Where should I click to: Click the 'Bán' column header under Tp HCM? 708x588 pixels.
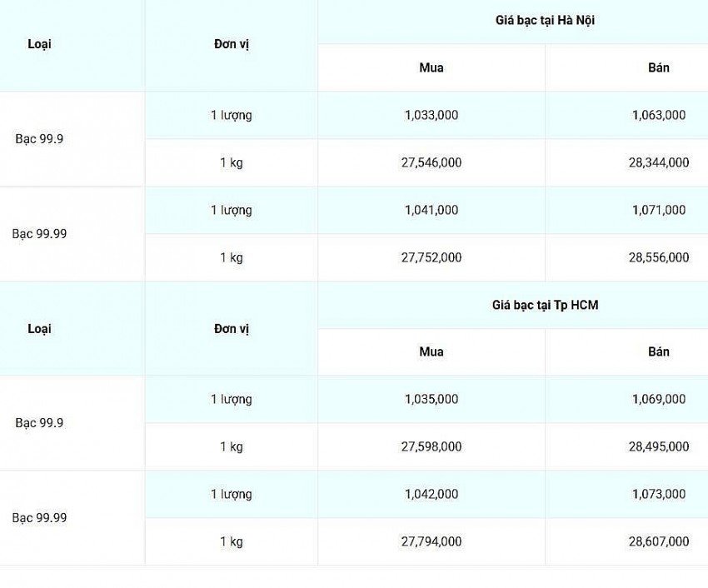pos(659,351)
